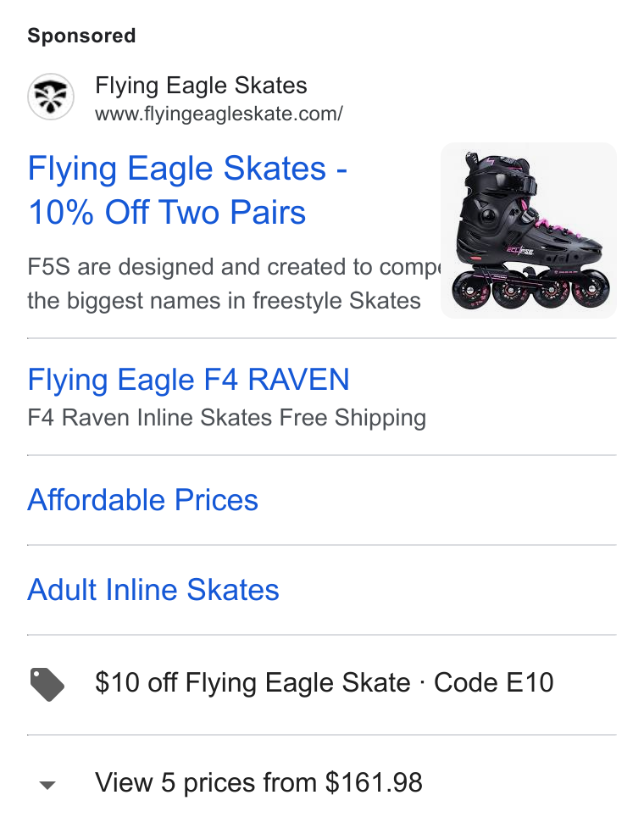The image size is (644, 834).
Task: Click the Flying Eagle Skates advertiser name
Action: click(201, 86)
